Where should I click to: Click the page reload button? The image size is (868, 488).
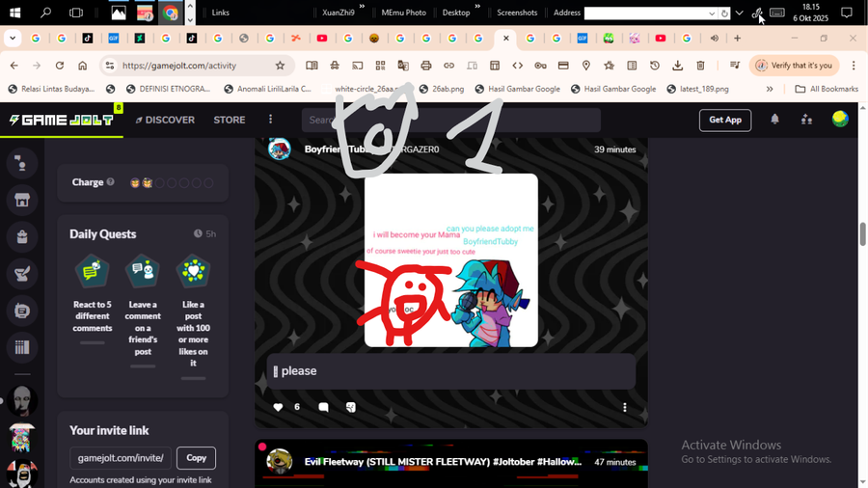click(x=59, y=66)
